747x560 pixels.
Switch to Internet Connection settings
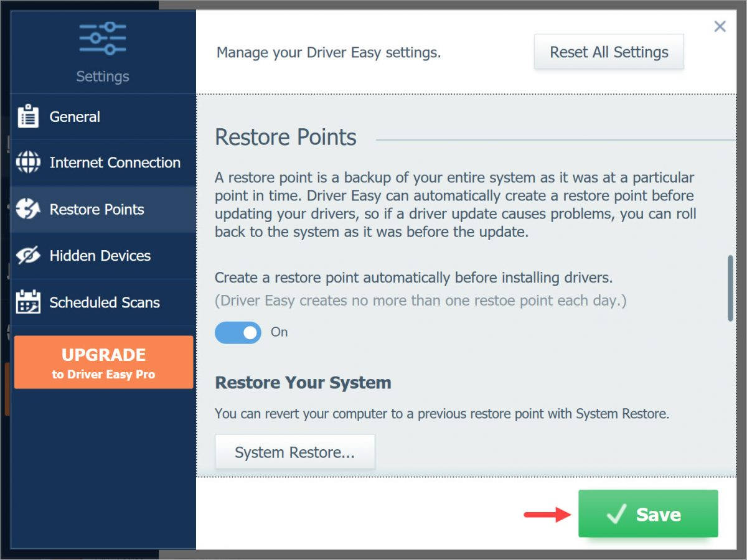click(103, 162)
